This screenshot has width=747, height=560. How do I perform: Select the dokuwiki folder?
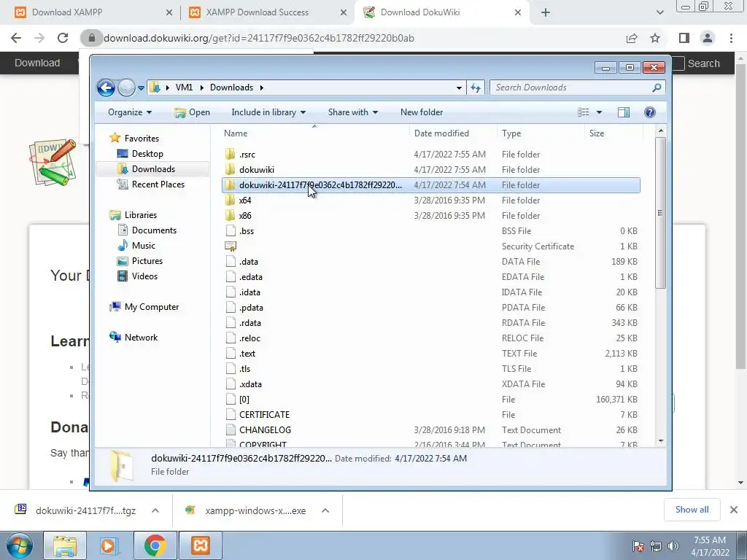(430, 169)
